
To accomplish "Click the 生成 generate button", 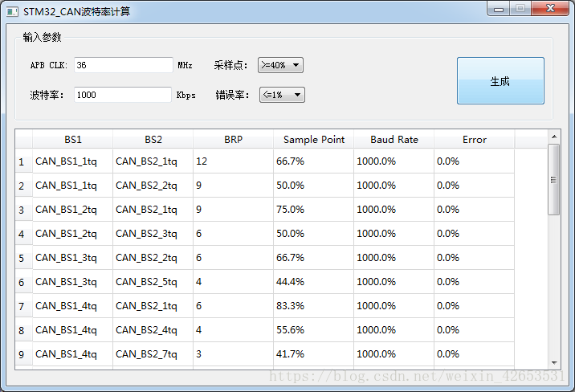I will click(500, 80).
